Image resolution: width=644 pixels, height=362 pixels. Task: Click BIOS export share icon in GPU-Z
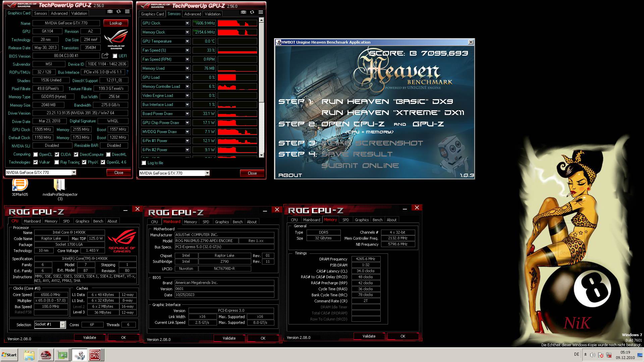tap(105, 56)
